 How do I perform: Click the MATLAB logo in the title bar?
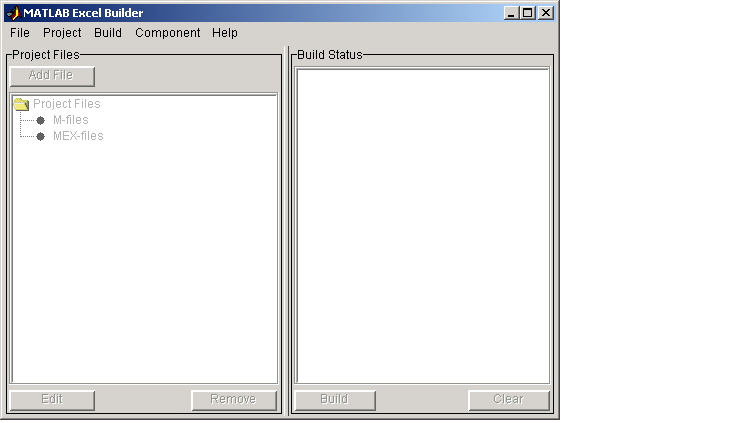point(14,13)
